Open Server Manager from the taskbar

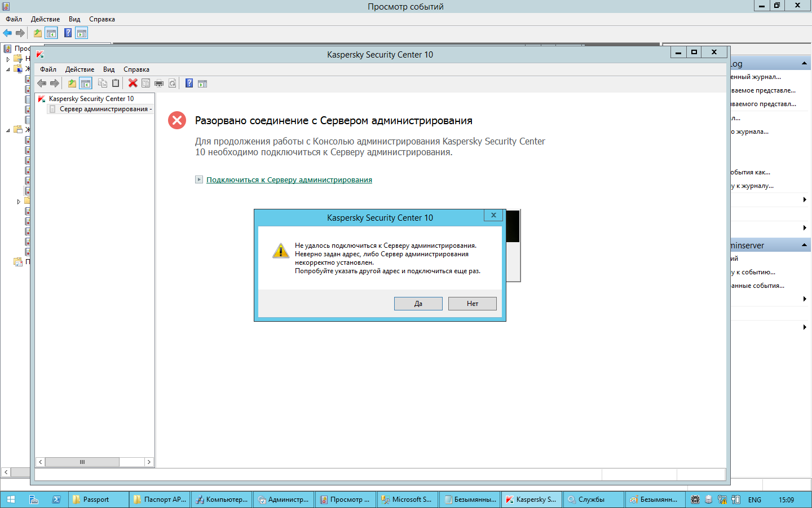pyautogui.click(x=33, y=500)
